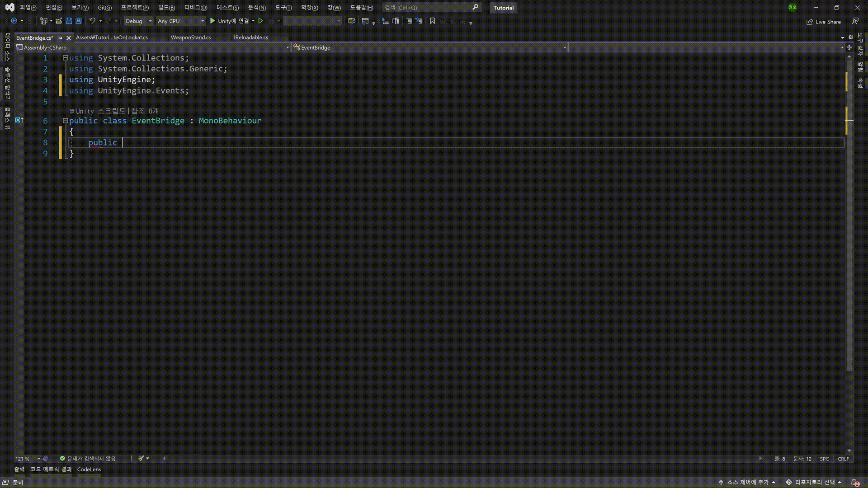Viewport: 868px width, 488px height.
Task: Click the bookmark toggle icon in toolbar
Action: [x=433, y=21]
